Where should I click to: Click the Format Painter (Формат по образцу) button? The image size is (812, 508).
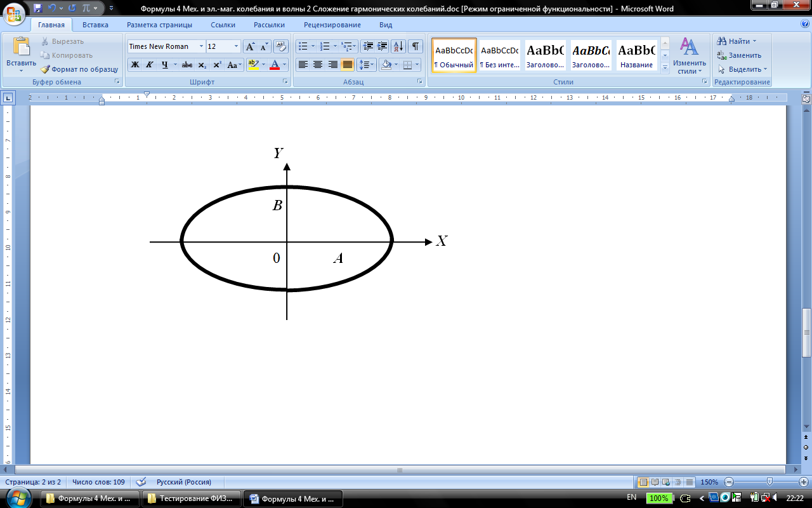coord(79,69)
